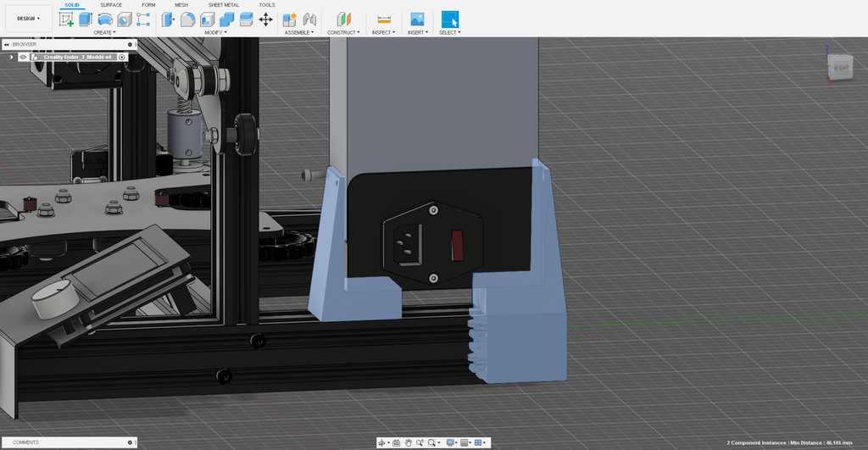Open the Construct menu
The height and width of the screenshot is (450, 868).
343,32
